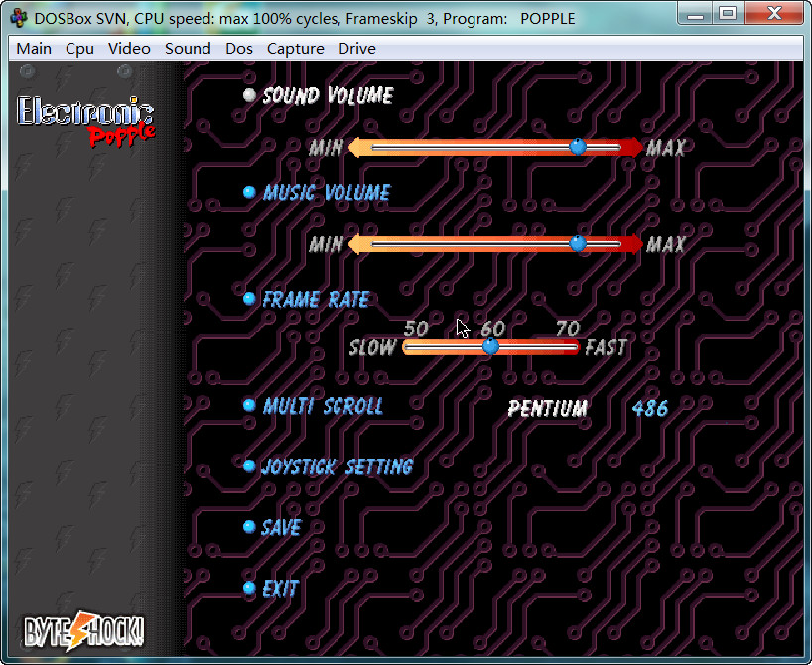Click the MAX label of music volume
Image resolution: width=812 pixels, height=665 pixels.
pyautogui.click(x=666, y=244)
